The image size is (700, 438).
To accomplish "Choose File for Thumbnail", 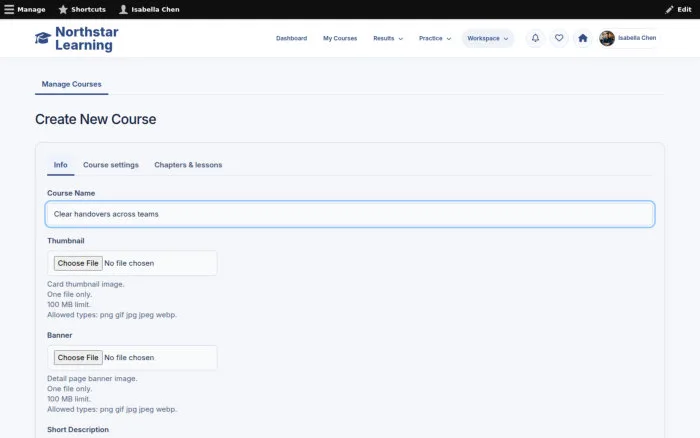I will coord(78,263).
